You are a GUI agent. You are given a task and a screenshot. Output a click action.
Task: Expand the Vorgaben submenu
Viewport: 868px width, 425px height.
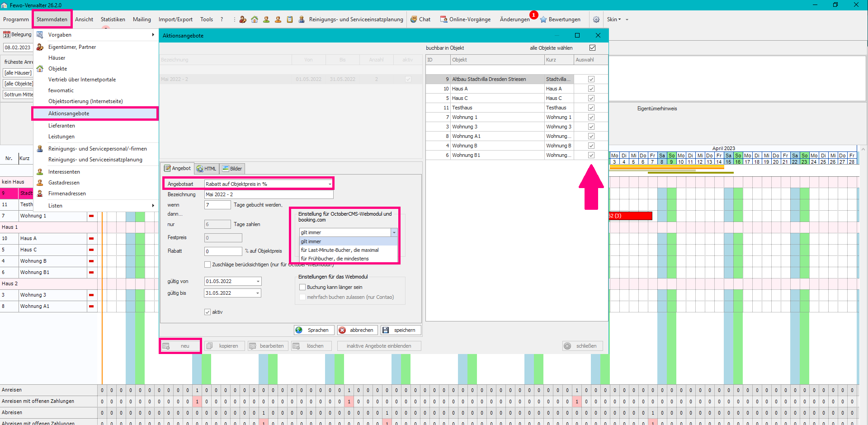(96, 35)
